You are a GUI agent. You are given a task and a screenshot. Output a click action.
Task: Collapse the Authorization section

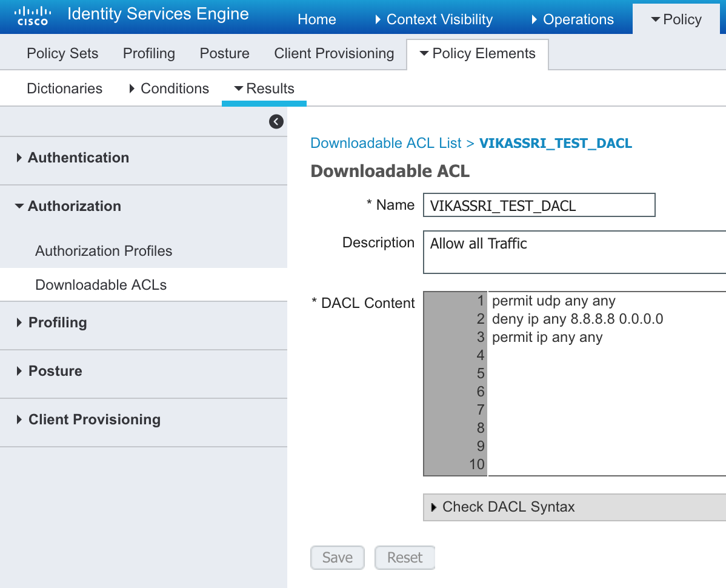pyautogui.click(x=74, y=206)
